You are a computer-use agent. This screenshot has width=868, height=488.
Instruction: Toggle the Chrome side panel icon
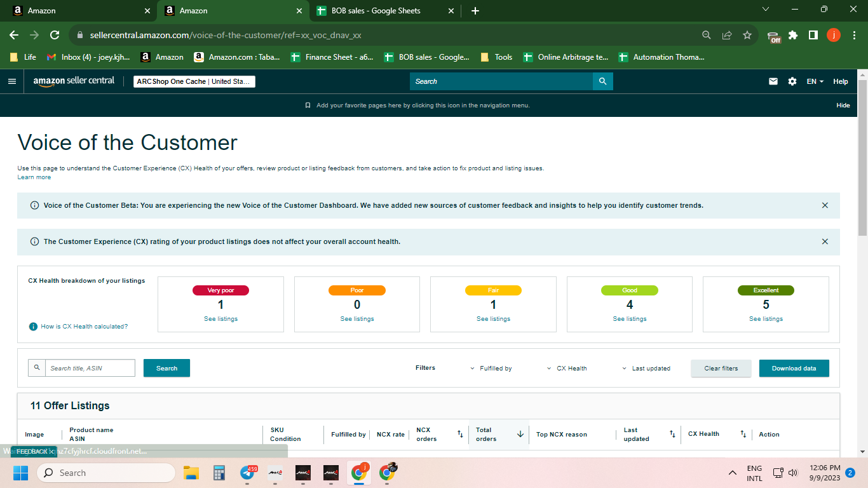pos(813,35)
